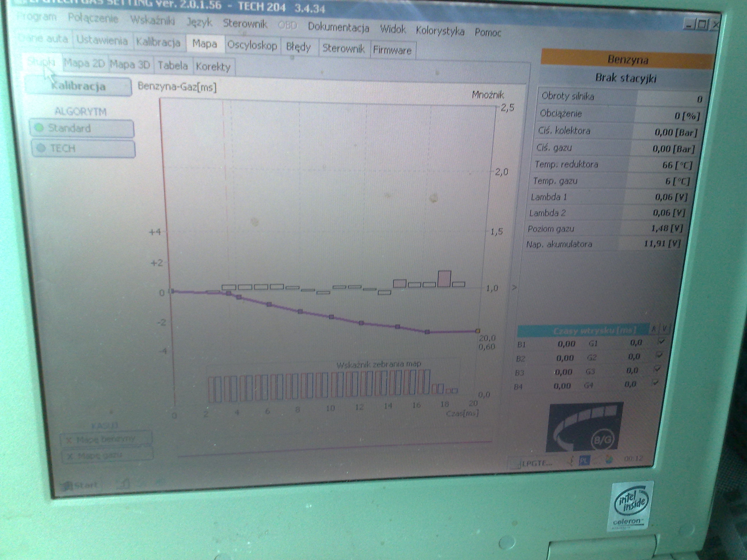Toggle the G1 injector checkbox
This screenshot has width=747, height=560.
661,341
